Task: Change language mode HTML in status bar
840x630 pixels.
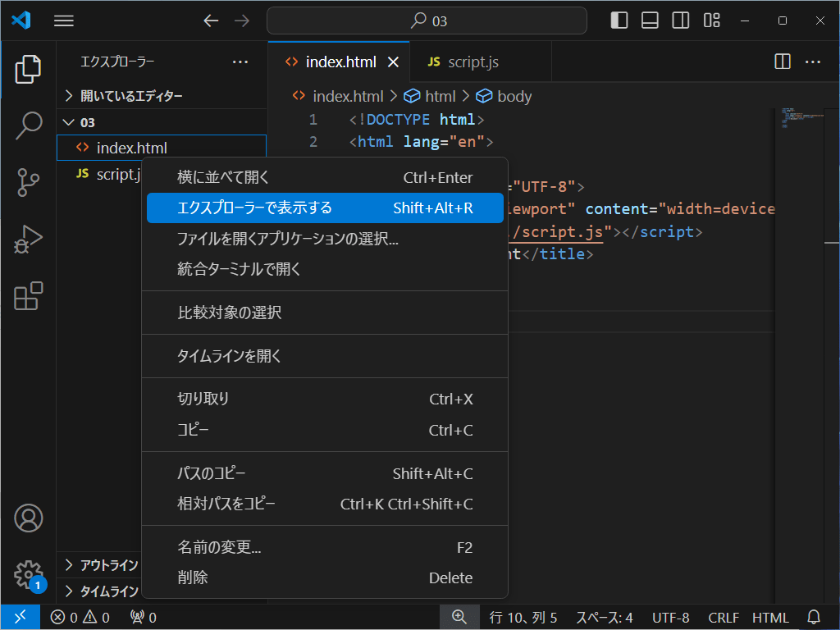Action: [x=770, y=618]
